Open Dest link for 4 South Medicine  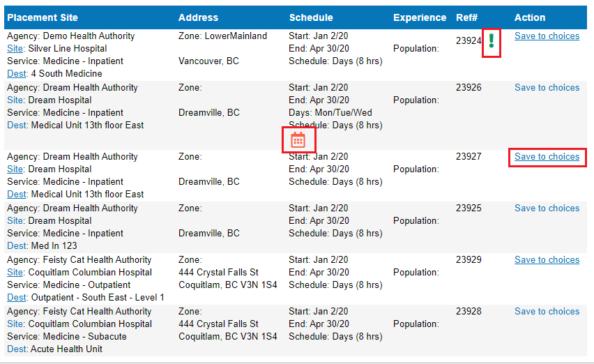pos(17,73)
